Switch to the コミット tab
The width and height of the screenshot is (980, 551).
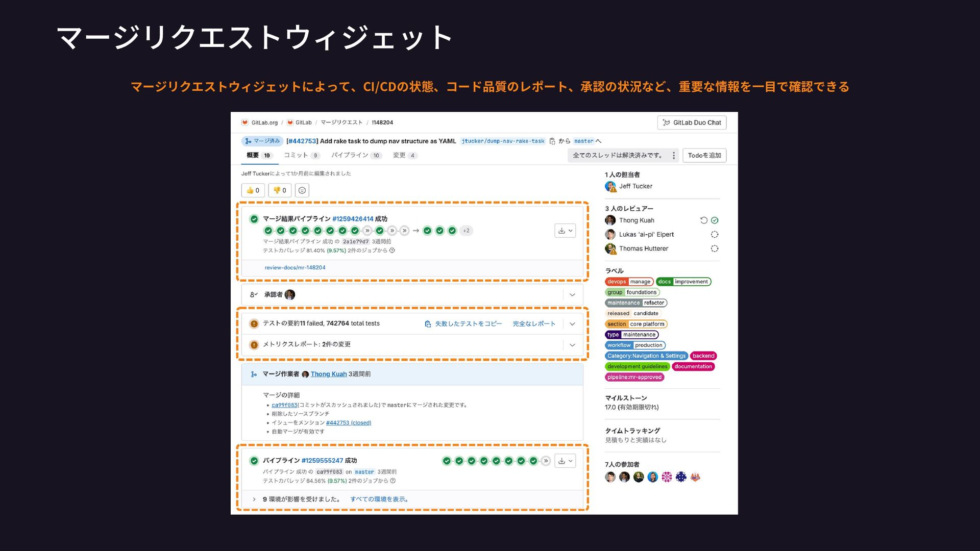point(296,156)
